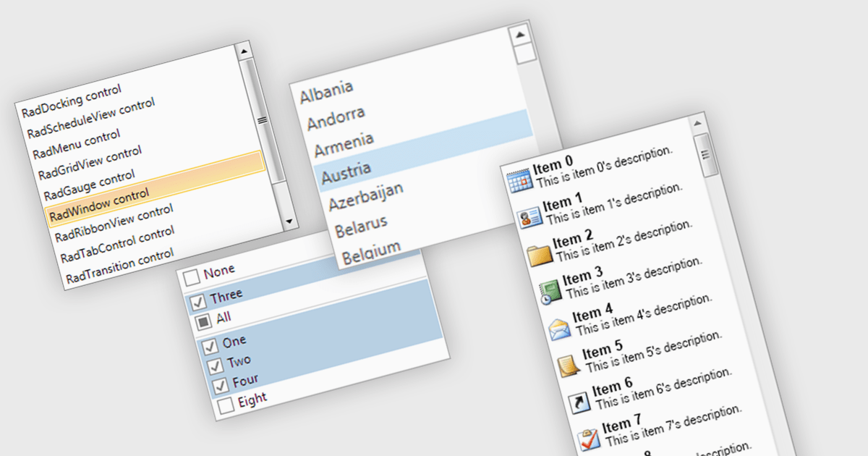Select RadGauge control
The height and width of the screenshot is (456, 868).
[x=90, y=185]
